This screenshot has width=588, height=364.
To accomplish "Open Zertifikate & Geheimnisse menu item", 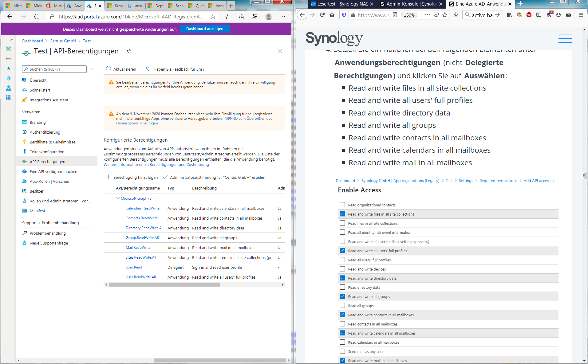I will (x=52, y=142).
